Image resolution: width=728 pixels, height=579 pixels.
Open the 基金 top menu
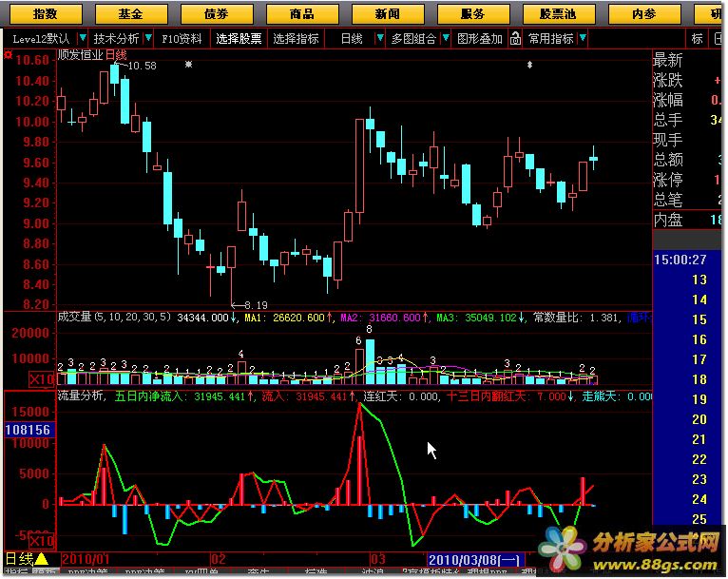point(131,14)
